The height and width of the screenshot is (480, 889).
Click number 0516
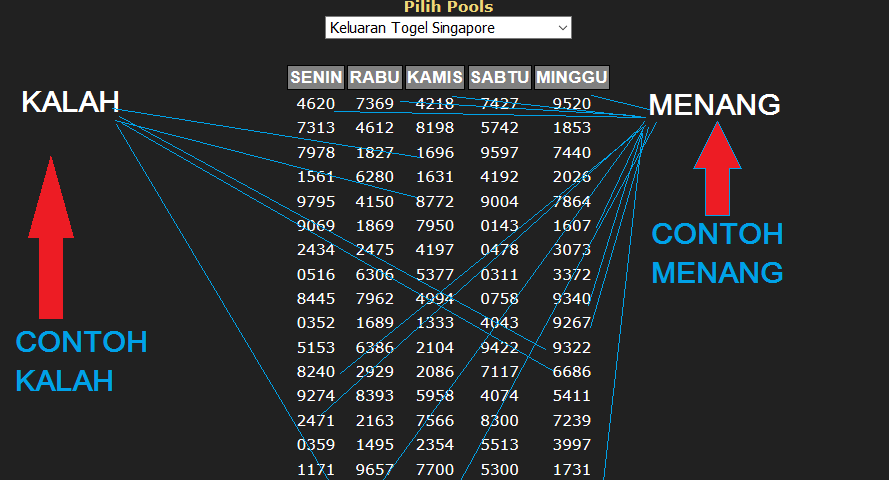pyautogui.click(x=316, y=275)
